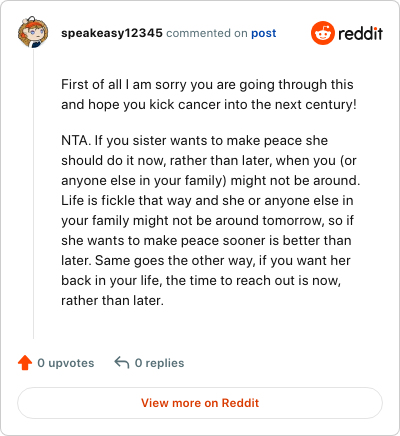The height and width of the screenshot is (436, 400).
Task: Click the "0 upvotes" count label
Action: point(66,363)
